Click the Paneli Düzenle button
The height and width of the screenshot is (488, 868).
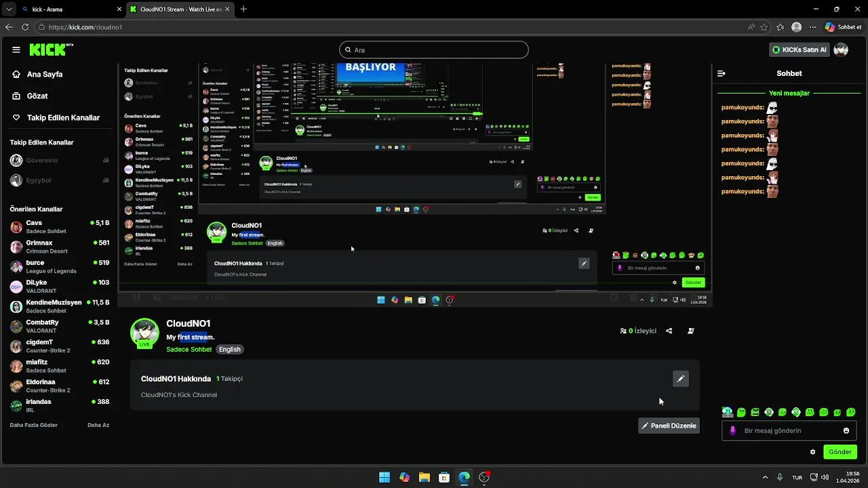tap(669, 426)
